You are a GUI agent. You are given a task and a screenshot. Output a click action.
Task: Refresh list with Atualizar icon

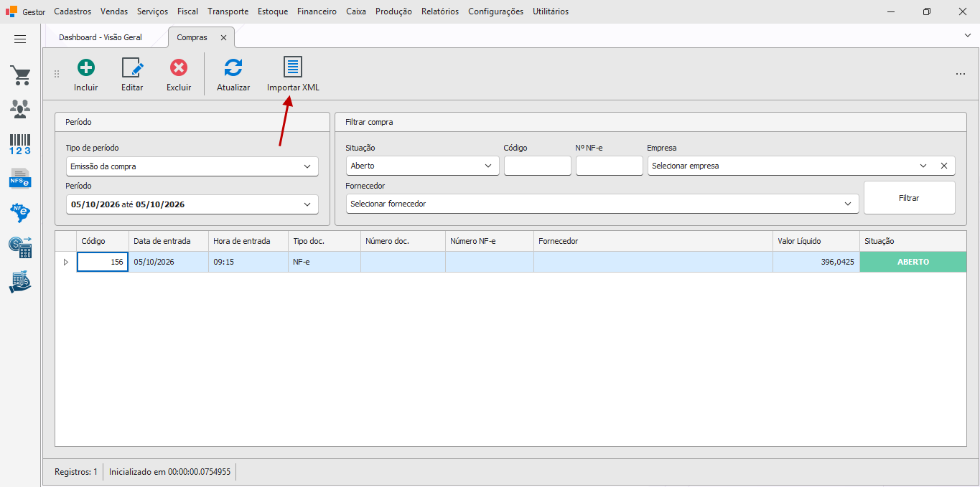point(233,67)
